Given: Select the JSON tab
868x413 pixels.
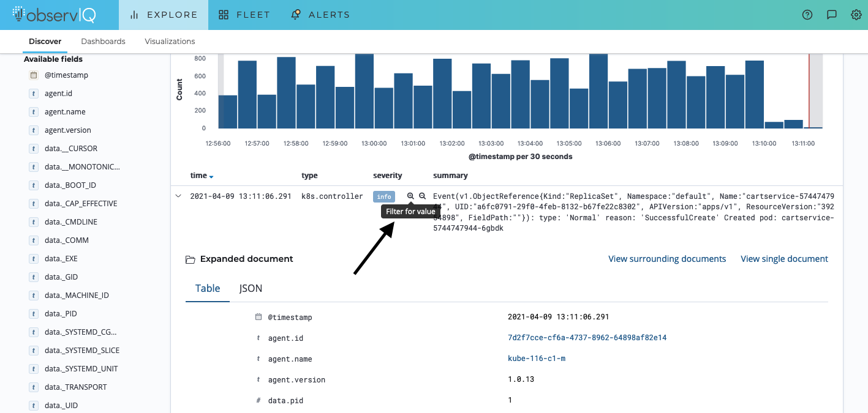Looking at the screenshot, I should coord(251,289).
